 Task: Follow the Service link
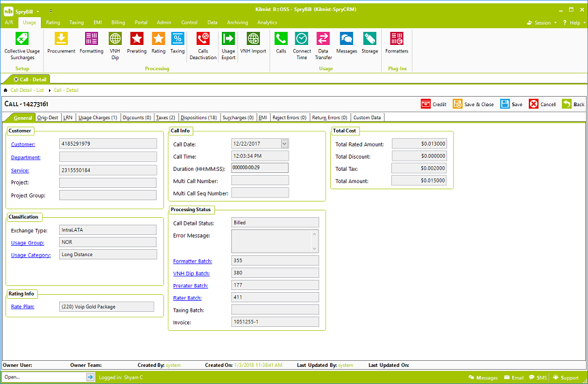pyautogui.click(x=20, y=171)
